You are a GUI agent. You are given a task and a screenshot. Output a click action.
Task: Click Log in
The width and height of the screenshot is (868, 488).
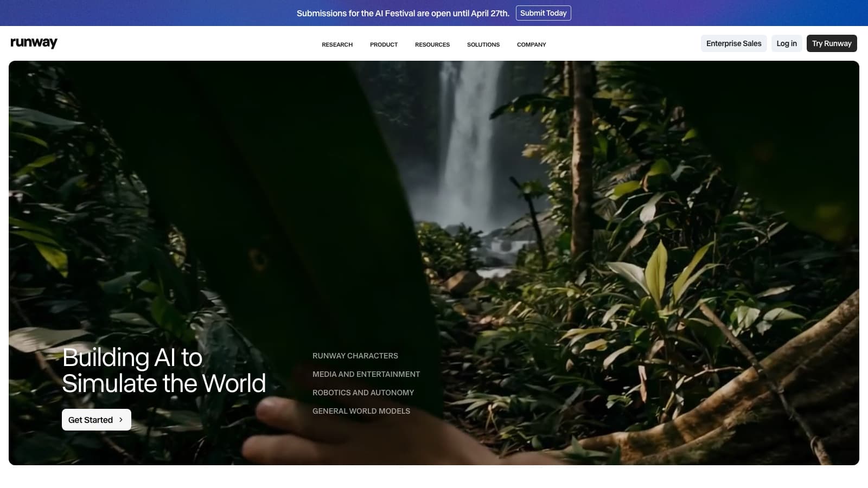(787, 43)
